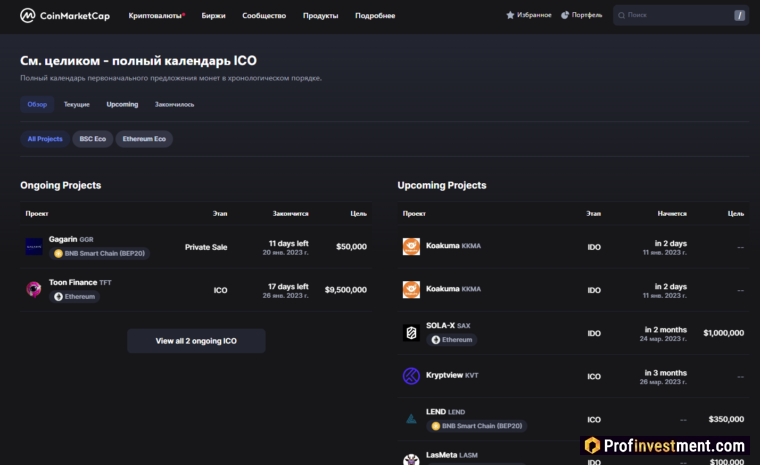The image size is (760, 465).
Task: Click Ethereum tag under Toon Finance
Action: point(74,297)
